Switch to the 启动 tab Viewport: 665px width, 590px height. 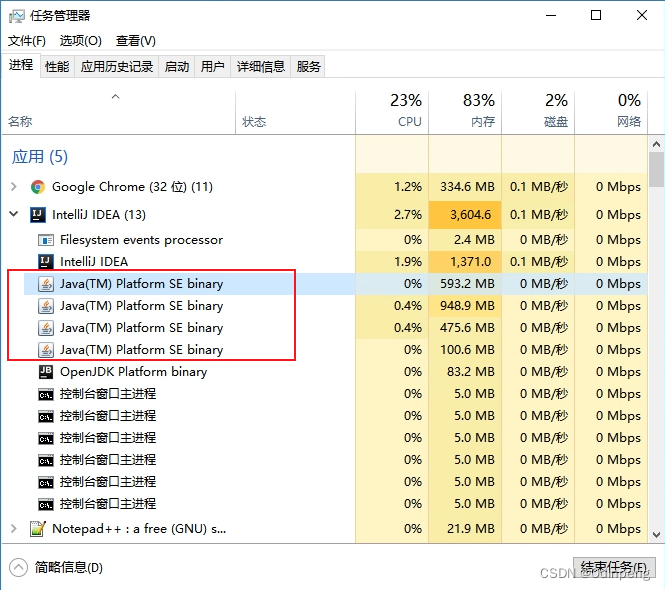(177, 67)
